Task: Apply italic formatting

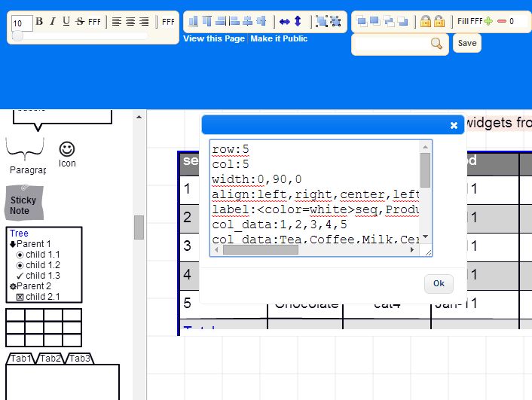Action: 53,22
